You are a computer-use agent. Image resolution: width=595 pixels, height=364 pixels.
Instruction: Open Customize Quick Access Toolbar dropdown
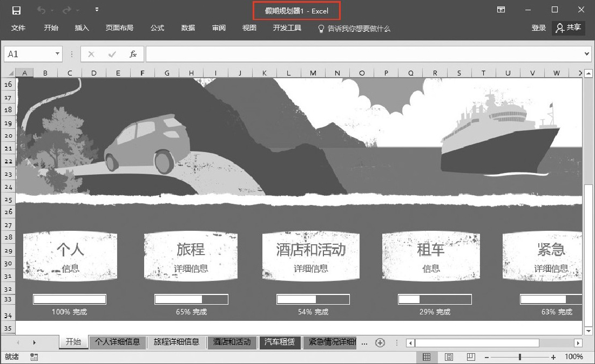(97, 10)
